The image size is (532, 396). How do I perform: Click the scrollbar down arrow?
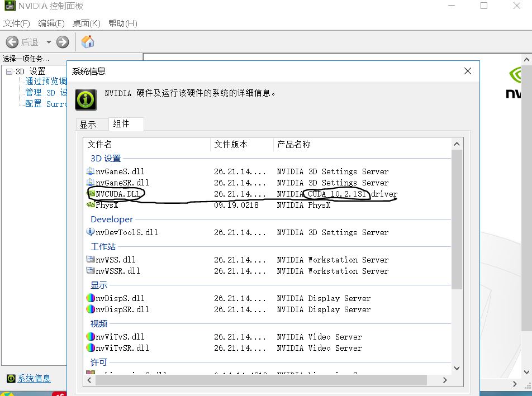click(457, 369)
